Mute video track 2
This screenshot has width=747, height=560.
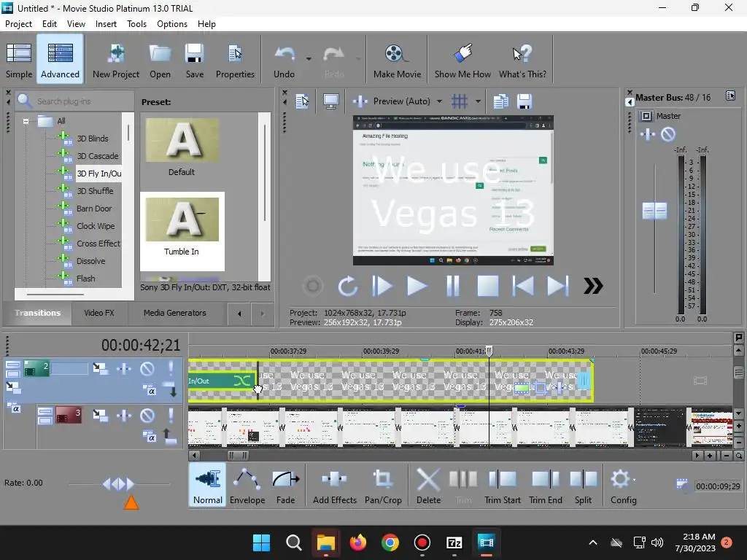pos(147,368)
